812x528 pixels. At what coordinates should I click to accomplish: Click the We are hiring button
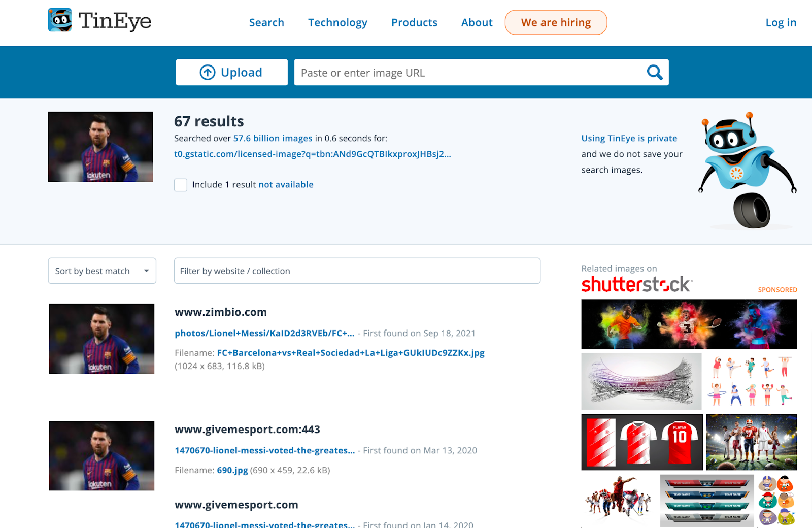point(556,22)
